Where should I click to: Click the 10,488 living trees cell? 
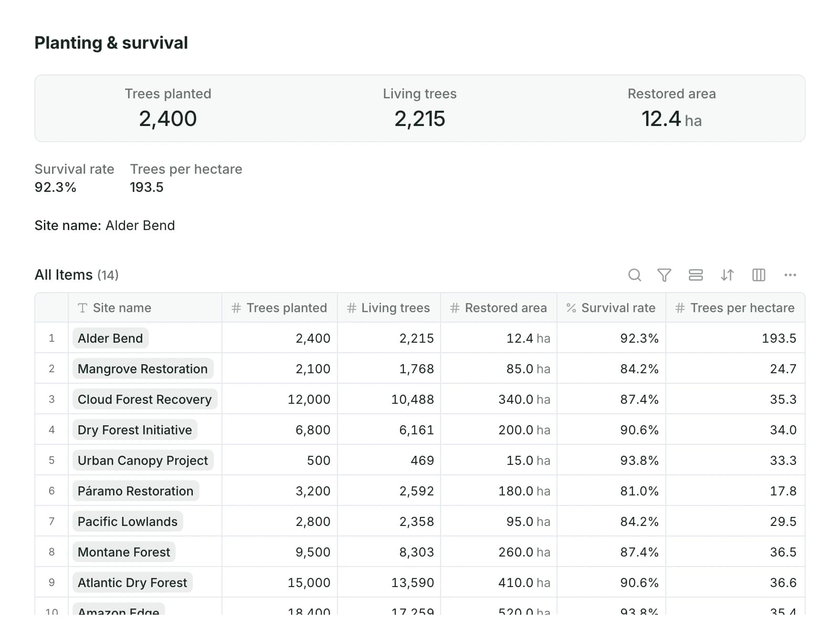389,399
